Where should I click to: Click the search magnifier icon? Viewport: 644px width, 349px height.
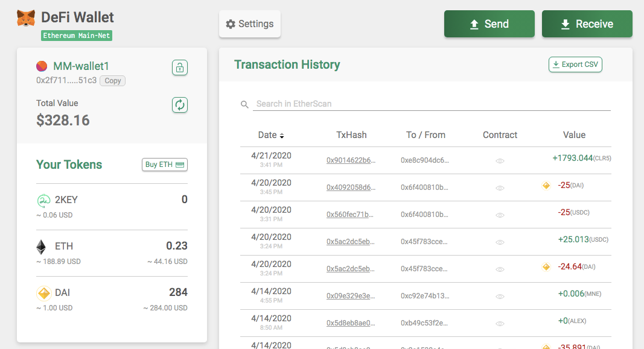pyautogui.click(x=244, y=104)
